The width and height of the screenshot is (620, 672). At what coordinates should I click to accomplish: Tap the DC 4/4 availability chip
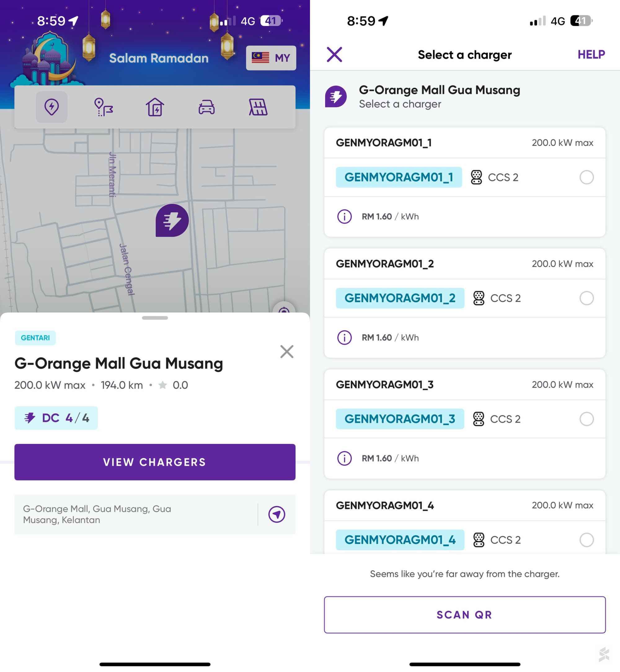click(56, 418)
